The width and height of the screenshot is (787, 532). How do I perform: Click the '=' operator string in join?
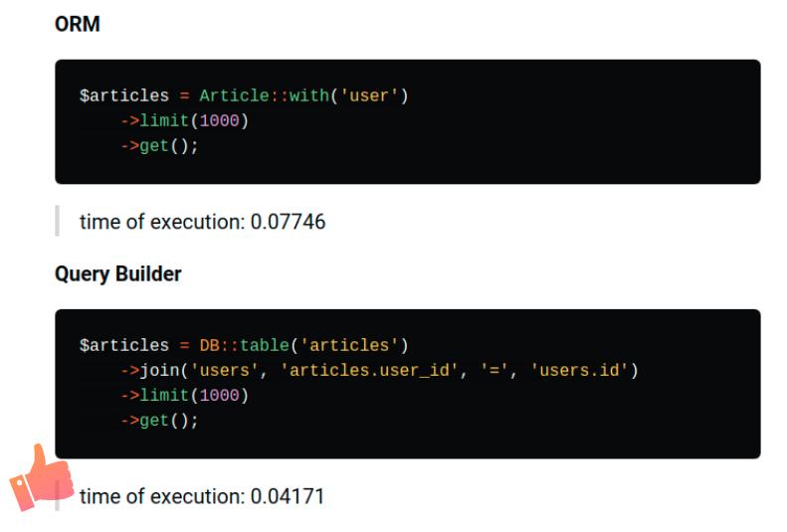click(494, 370)
